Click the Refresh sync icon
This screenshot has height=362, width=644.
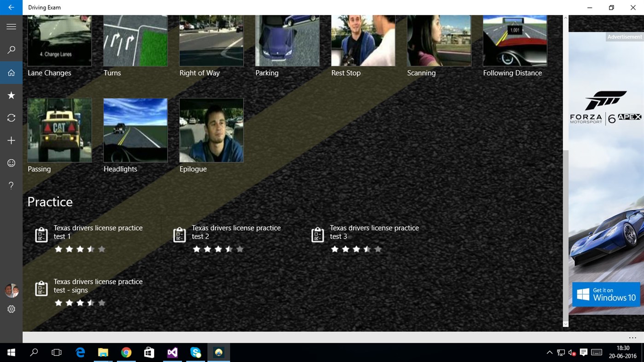tap(11, 118)
